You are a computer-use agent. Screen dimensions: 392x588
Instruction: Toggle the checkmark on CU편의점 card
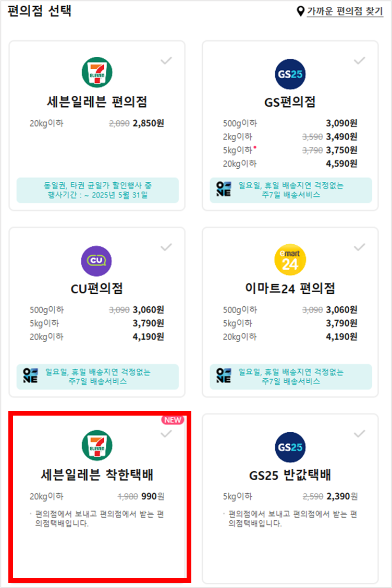tap(166, 246)
